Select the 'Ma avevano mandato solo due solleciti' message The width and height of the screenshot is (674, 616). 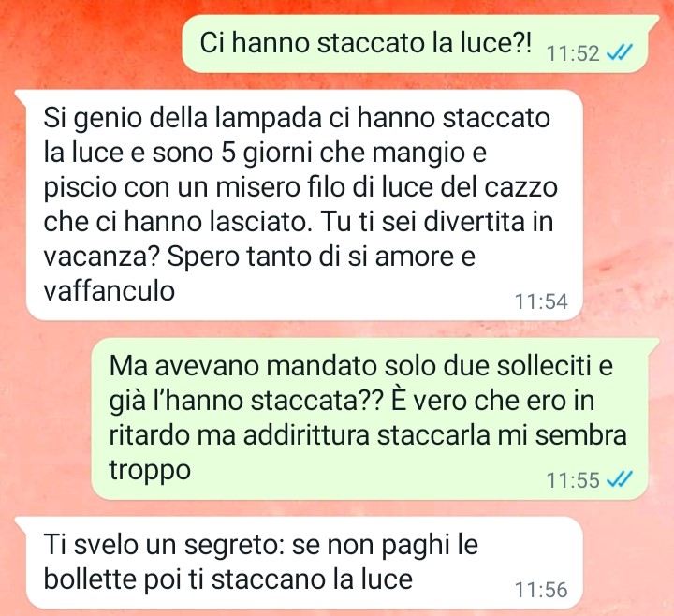coord(369,418)
